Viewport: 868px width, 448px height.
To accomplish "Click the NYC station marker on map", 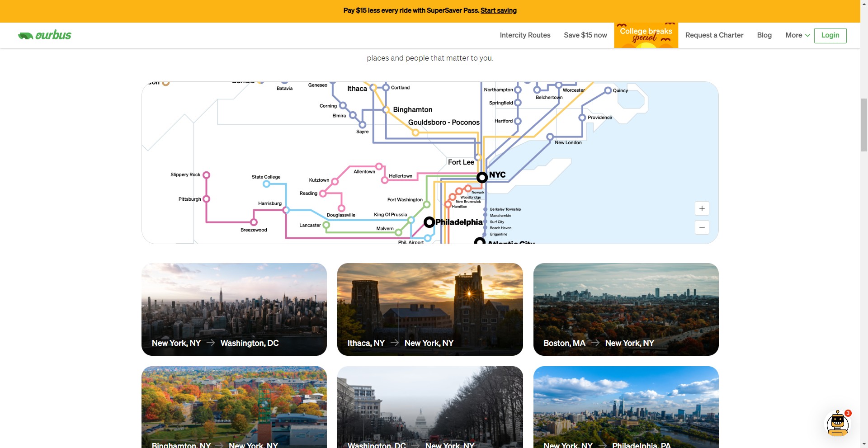I will pyautogui.click(x=482, y=177).
